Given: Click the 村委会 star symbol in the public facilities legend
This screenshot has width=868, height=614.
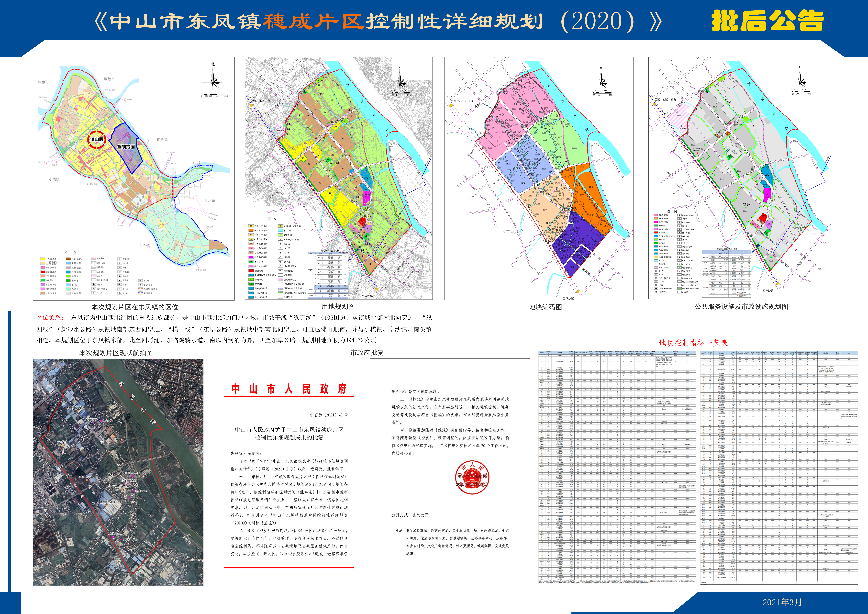Looking at the screenshot, I should coord(656,285).
